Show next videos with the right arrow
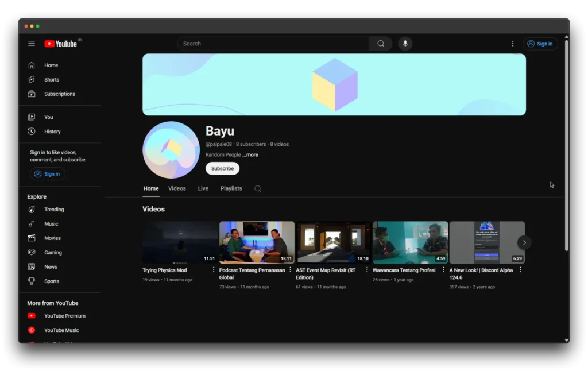588x371 pixels. point(524,243)
